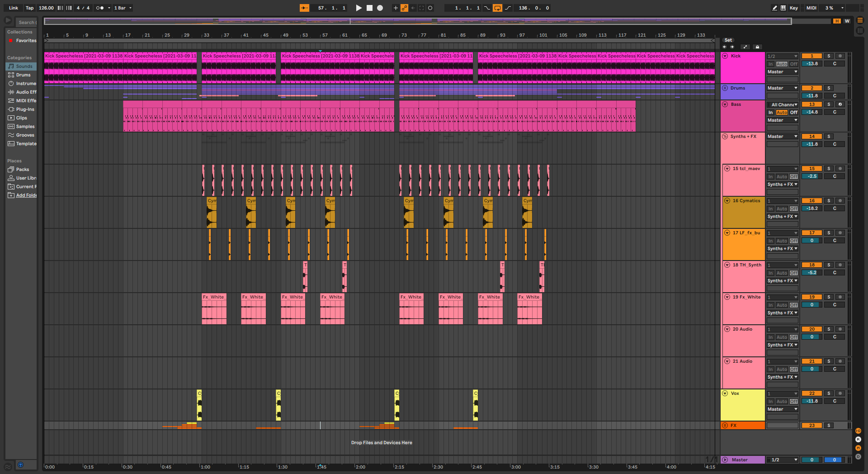868x474 pixels.
Task: Show or hide In/Out section I-O button
Action: tap(858, 431)
